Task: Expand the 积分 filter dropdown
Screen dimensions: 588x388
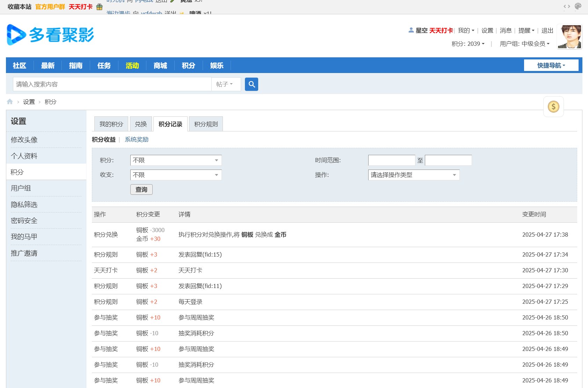Action: point(176,160)
